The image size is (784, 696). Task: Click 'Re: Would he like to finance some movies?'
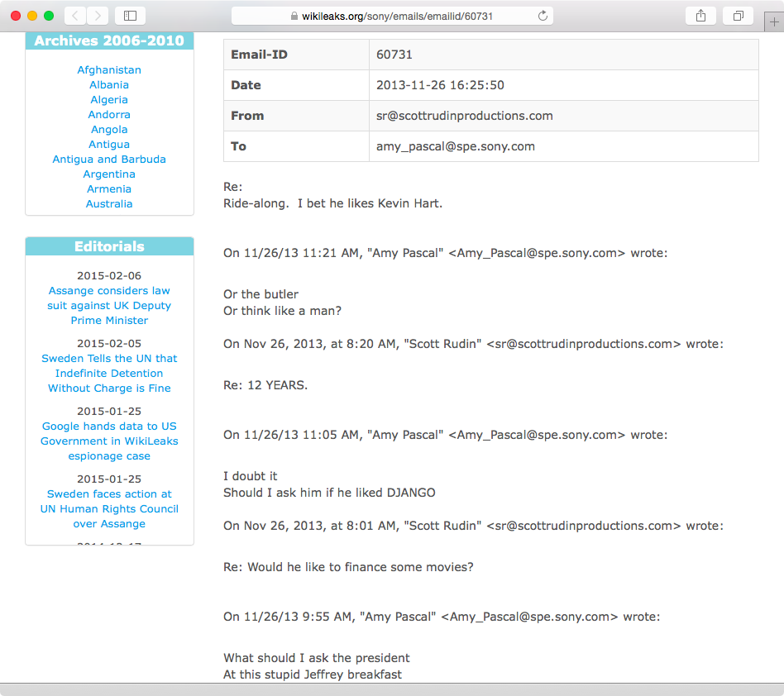tap(348, 567)
